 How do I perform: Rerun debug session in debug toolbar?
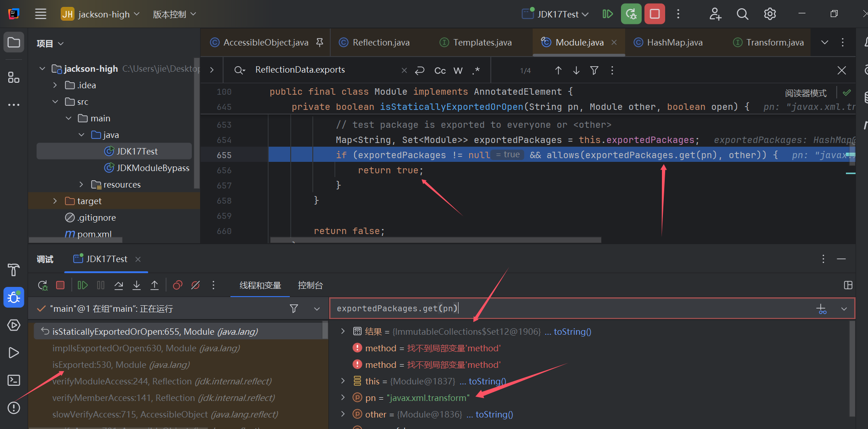(x=43, y=285)
